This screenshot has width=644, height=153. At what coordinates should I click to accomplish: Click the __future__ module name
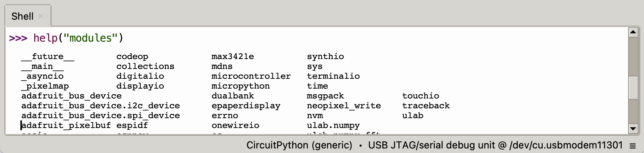pyautogui.click(x=48, y=56)
